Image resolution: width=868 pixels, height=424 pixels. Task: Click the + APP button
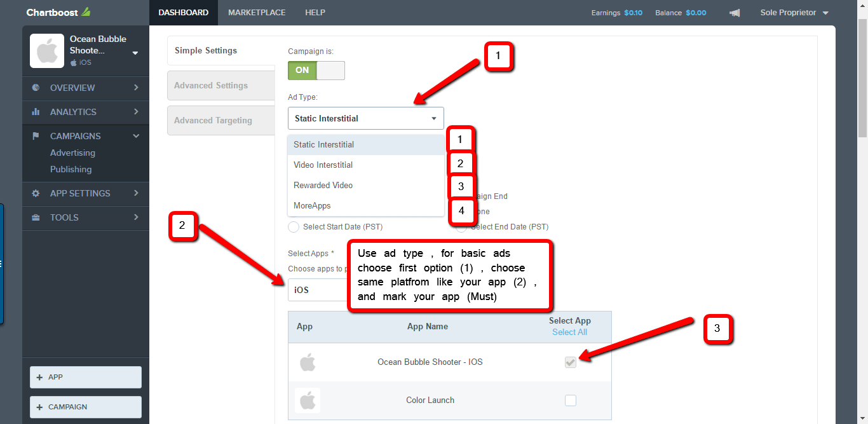(x=86, y=377)
